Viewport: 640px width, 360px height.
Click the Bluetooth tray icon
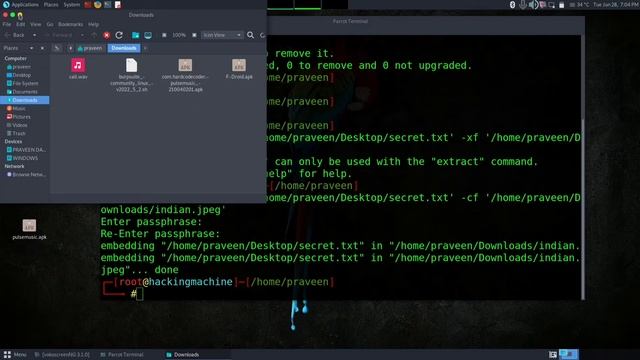513,4
